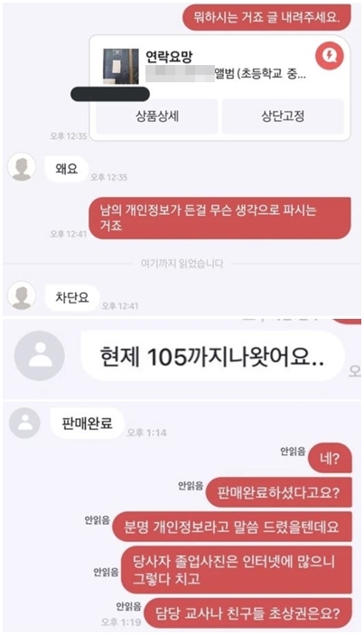This screenshot has height=635, width=364.
Task: Select the 왜요 message bubble
Action: point(67,169)
